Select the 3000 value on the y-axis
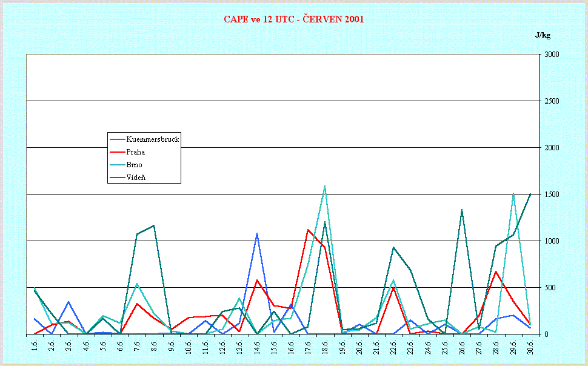Image resolution: width=588 pixels, height=366 pixels. [552, 55]
